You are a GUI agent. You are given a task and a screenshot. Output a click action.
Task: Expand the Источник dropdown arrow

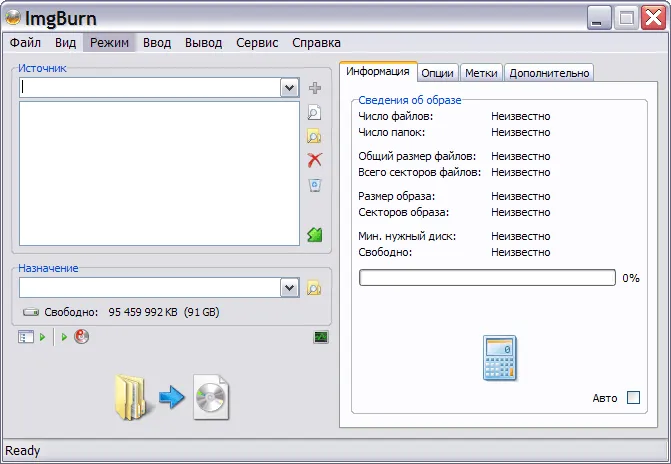point(290,88)
